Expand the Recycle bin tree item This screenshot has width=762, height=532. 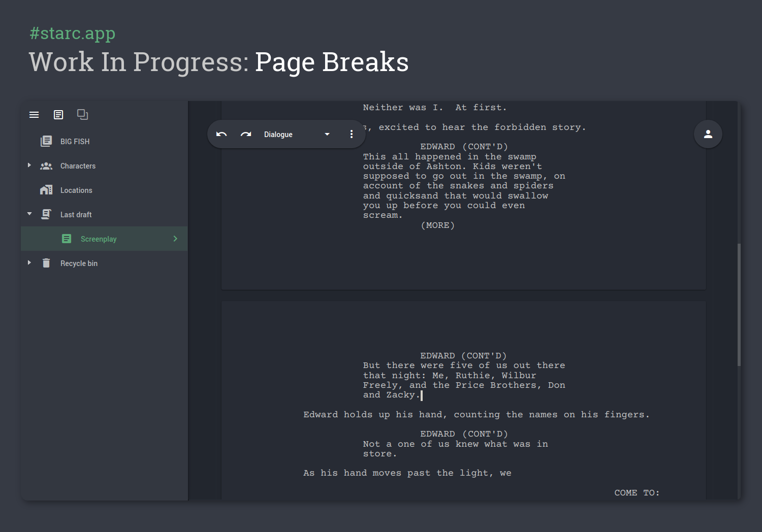click(29, 263)
